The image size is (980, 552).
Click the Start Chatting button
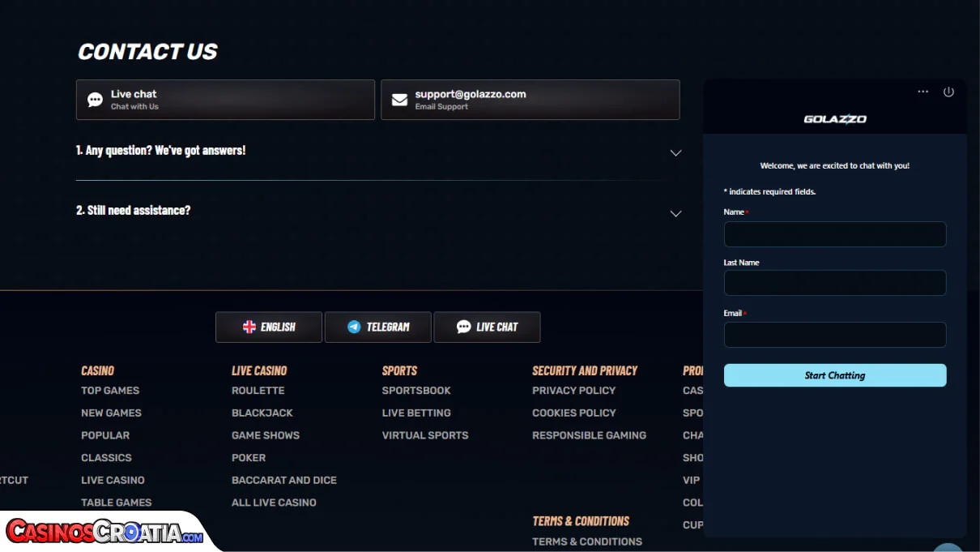tap(835, 375)
